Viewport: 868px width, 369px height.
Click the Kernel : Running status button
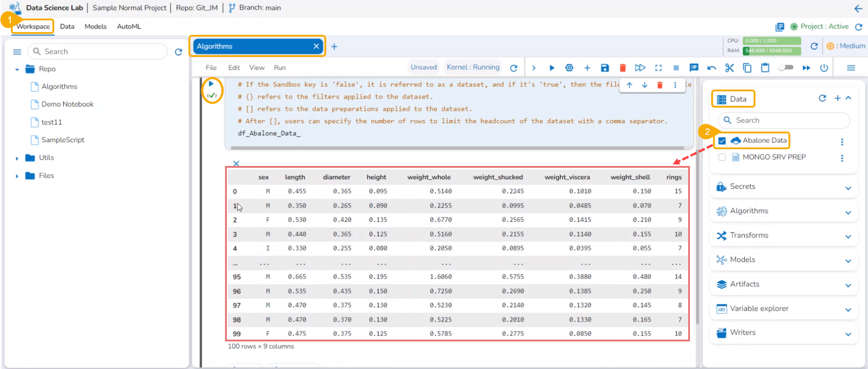473,67
